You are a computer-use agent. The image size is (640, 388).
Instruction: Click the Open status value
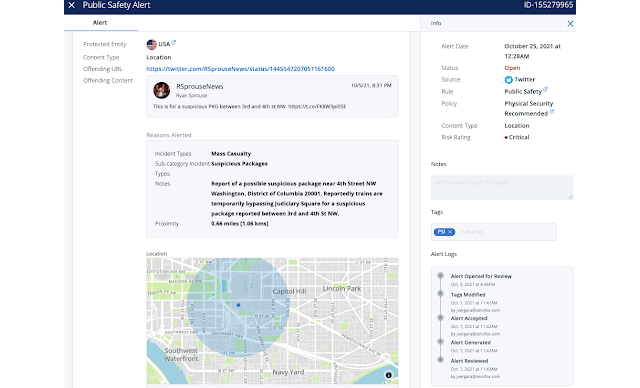tap(512, 68)
